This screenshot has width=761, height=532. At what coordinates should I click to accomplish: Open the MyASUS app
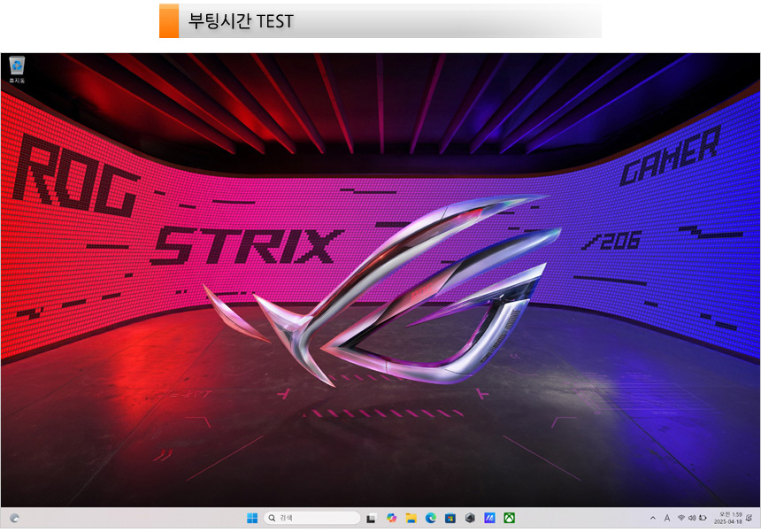pyautogui.click(x=489, y=518)
